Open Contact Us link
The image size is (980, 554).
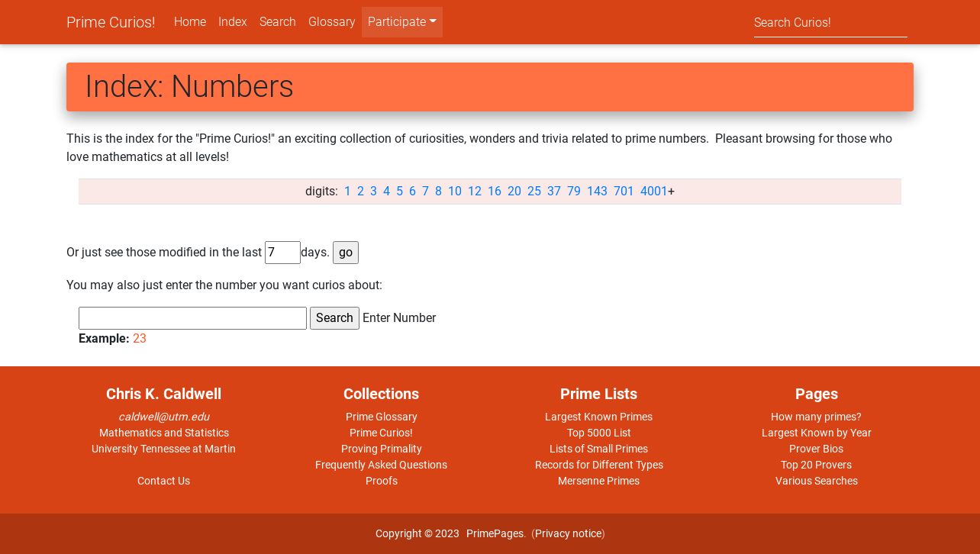(163, 481)
